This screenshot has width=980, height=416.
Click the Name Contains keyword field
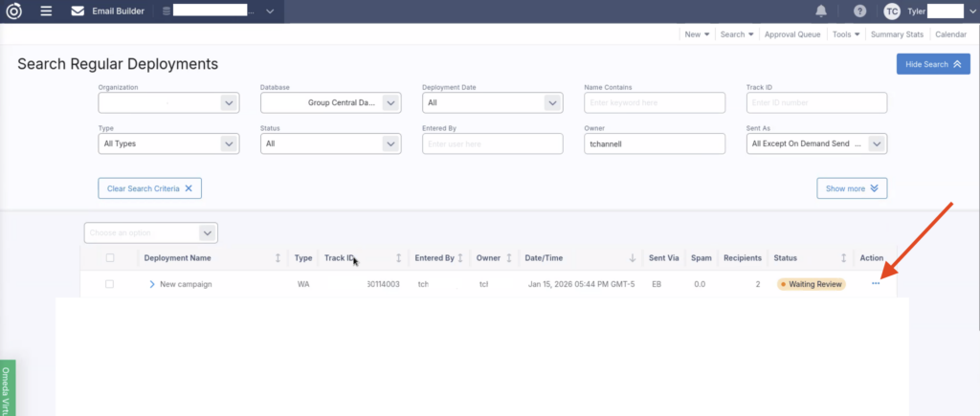point(655,102)
